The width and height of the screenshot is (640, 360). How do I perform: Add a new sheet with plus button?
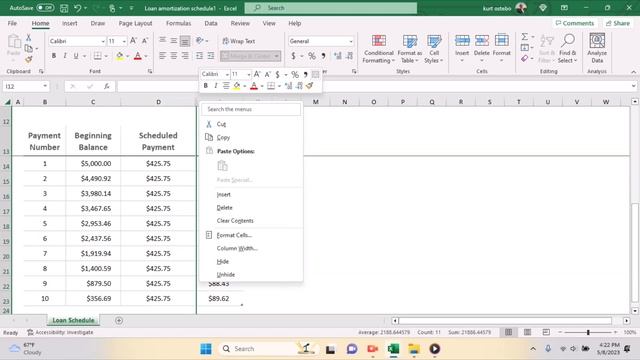click(x=119, y=320)
